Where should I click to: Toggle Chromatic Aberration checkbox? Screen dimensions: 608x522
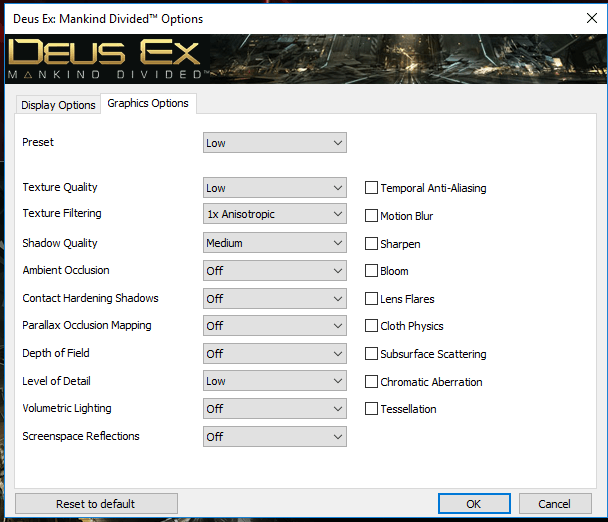coord(372,382)
